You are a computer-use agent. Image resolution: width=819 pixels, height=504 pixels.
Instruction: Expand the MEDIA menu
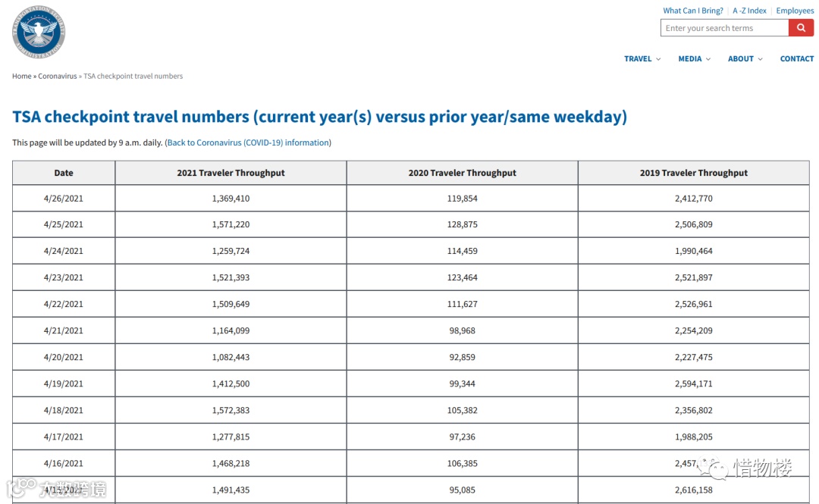pyautogui.click(x=694, y=58)
